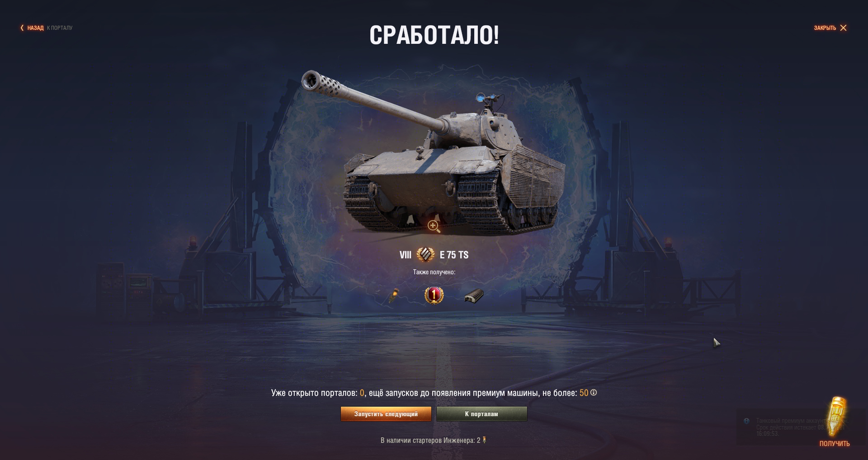
Task: Open the info tooltip icon next to 50
Action: tap(594, 393)
